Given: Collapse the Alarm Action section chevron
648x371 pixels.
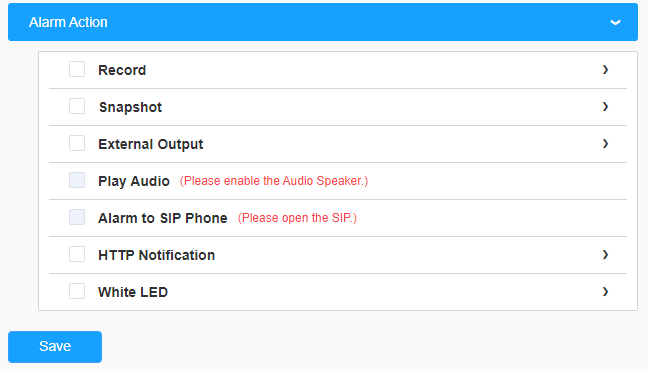Looking at the screenshot, I should point(615,22).
